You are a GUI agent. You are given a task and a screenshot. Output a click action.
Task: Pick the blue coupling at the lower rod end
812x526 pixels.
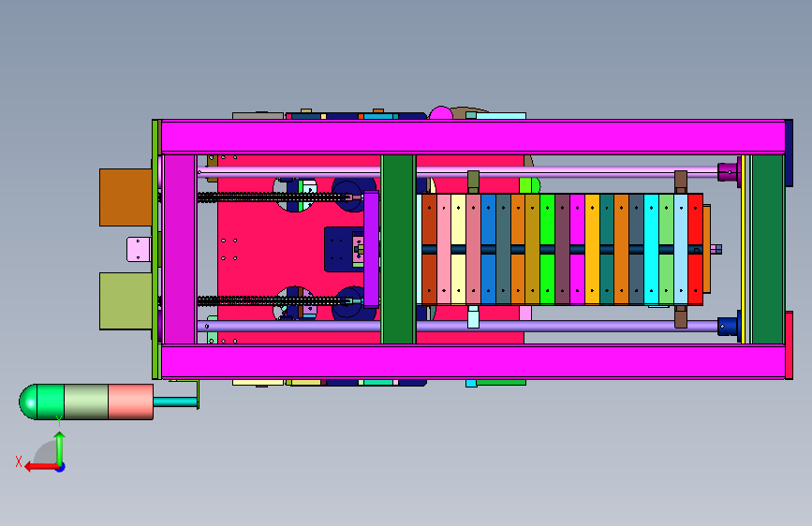(x=728, y=326)
